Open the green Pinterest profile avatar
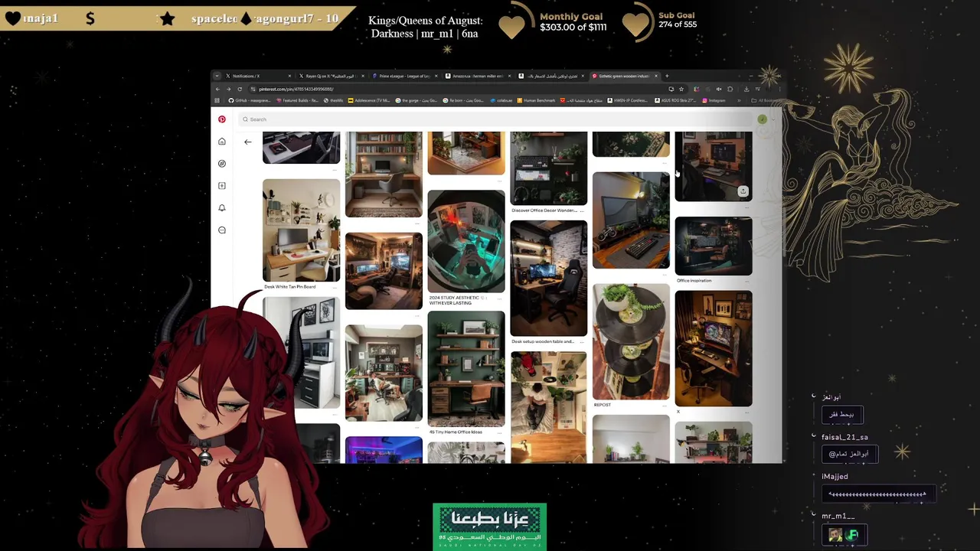Screen dimensions: 980x551 tap(762, 119)
